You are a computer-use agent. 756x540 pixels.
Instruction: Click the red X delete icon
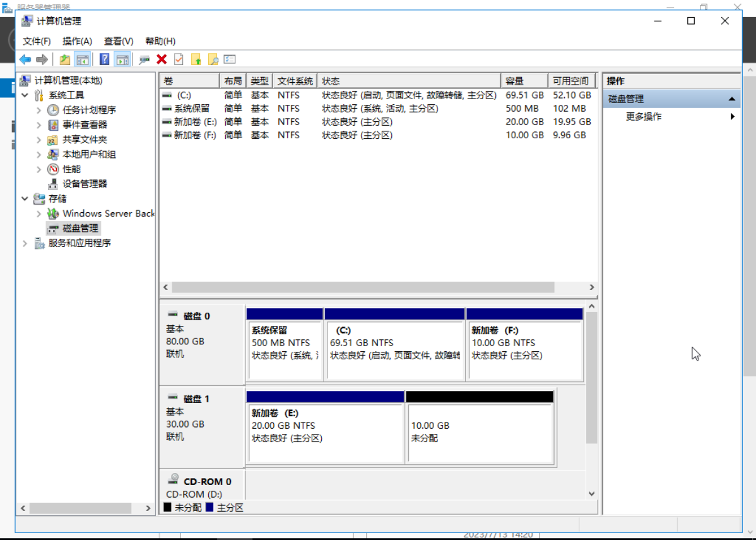pos(162,59)
